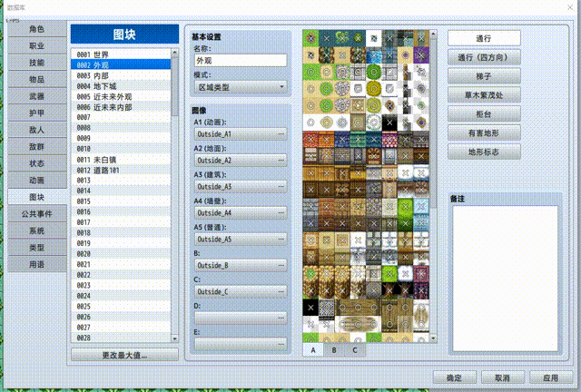
Task: Select the 图块 tab in sidebar
Action: tap(36, 197)
